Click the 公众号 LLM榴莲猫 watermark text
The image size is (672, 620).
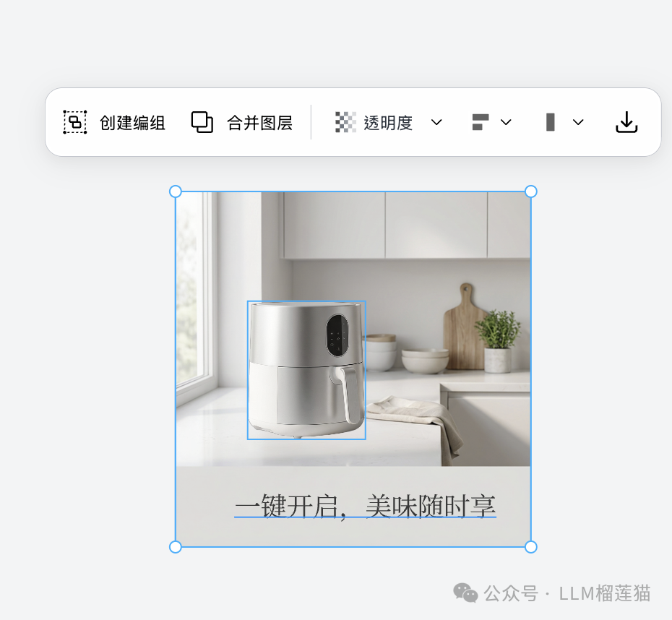pos(566,592)
